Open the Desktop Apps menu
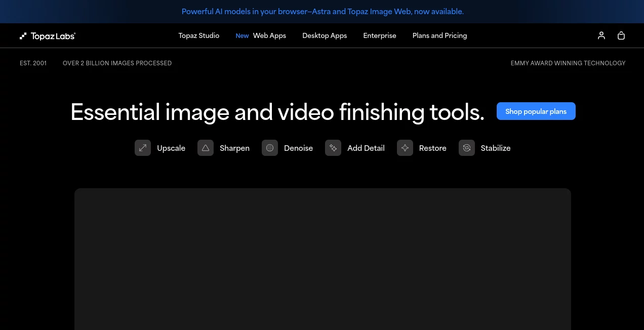 325,35
